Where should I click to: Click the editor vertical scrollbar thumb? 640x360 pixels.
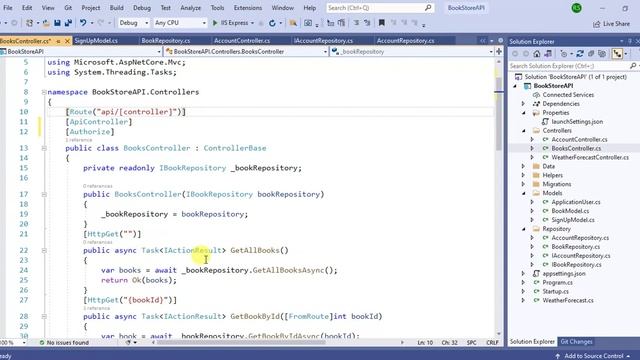[498, 113]
